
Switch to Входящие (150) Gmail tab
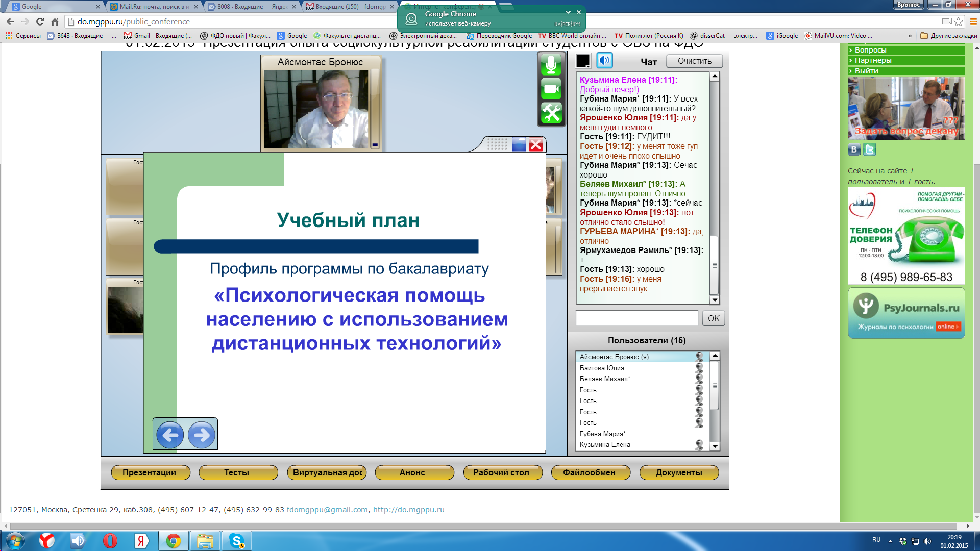coord(351,7)
